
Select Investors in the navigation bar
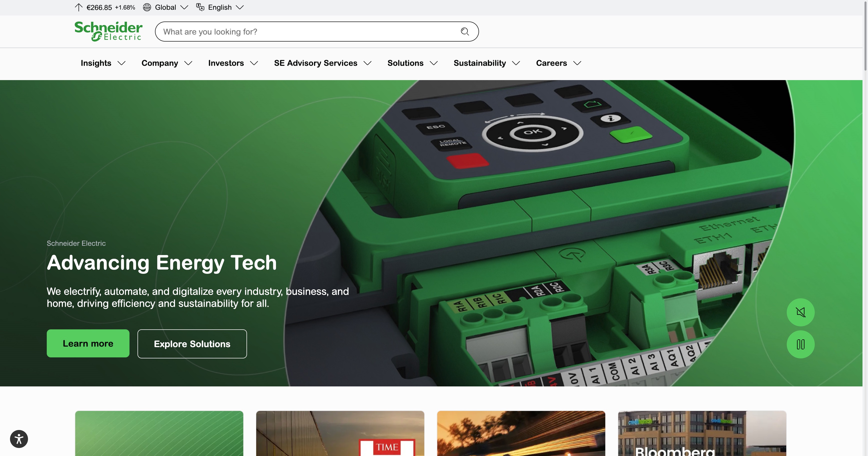pos(226,63)
